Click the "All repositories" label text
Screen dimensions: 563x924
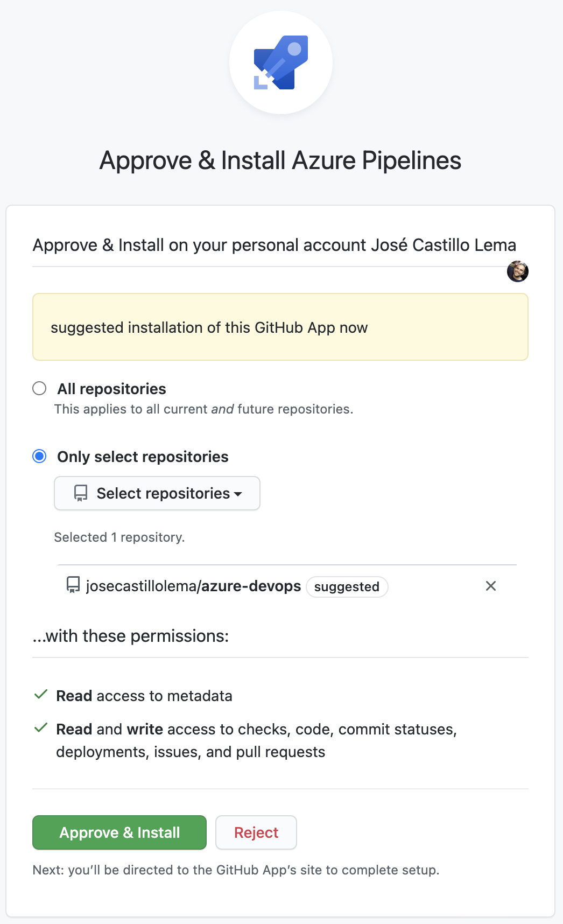[x=112, y=389]
